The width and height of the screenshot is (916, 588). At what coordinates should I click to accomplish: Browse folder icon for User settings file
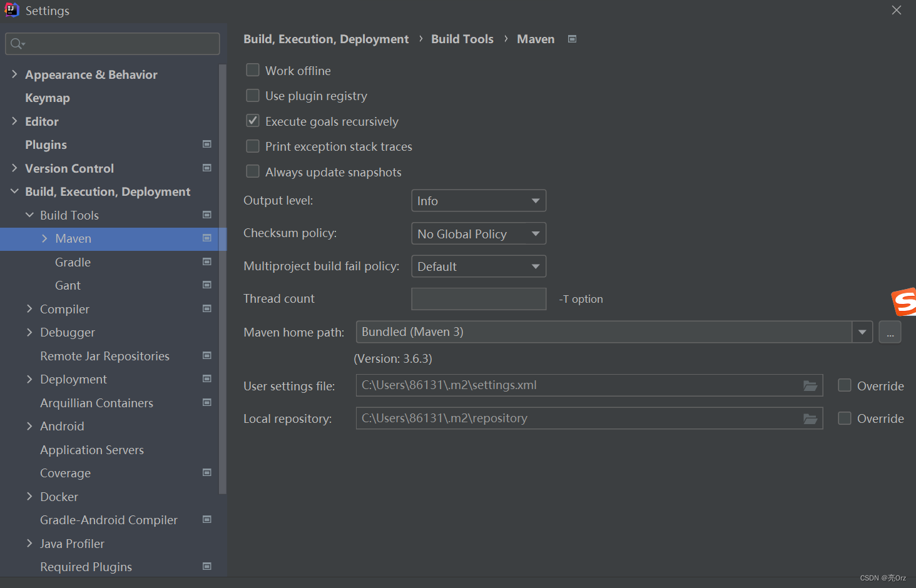[810, 385]
